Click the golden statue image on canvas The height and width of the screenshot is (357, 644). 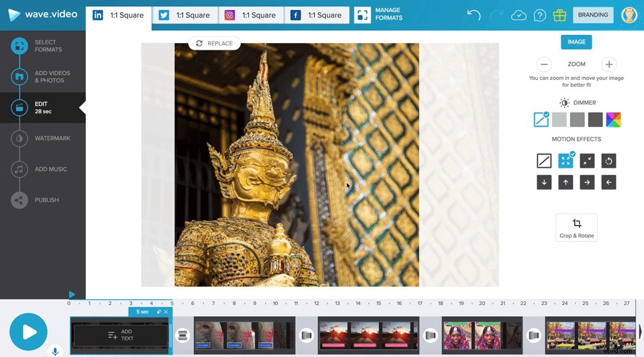tap(297, 164)
